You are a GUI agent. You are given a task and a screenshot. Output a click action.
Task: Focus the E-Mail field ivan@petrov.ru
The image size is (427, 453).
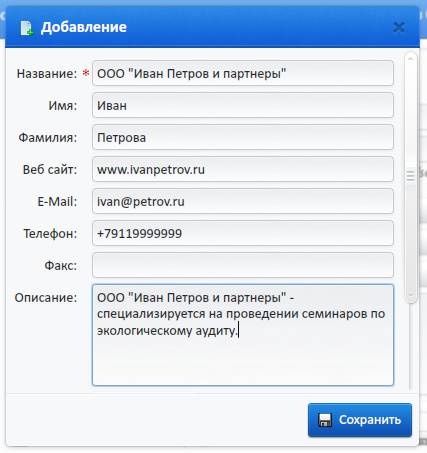tap(243, 201)
